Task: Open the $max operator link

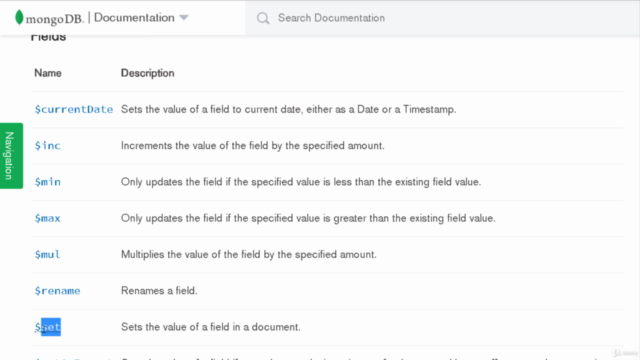Action: coord(47,218)
